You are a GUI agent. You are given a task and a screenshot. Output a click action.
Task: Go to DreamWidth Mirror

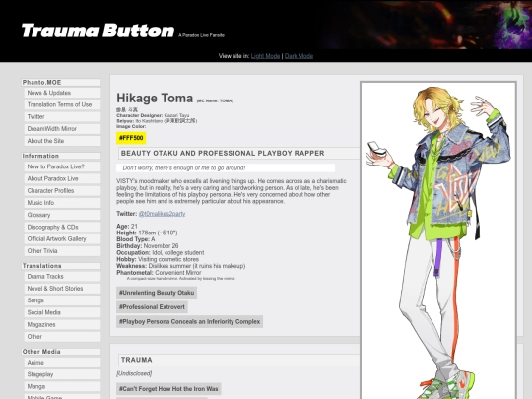(62, 129)
